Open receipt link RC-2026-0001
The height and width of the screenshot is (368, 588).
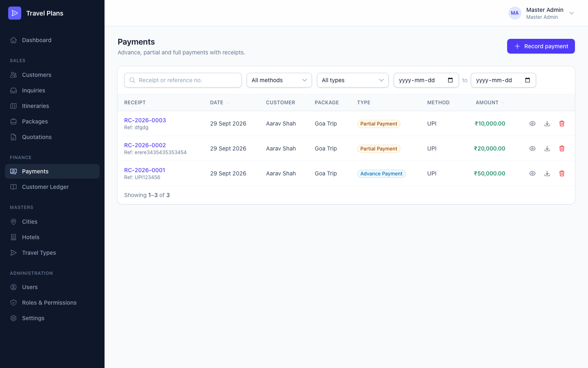tap(145, 170)
